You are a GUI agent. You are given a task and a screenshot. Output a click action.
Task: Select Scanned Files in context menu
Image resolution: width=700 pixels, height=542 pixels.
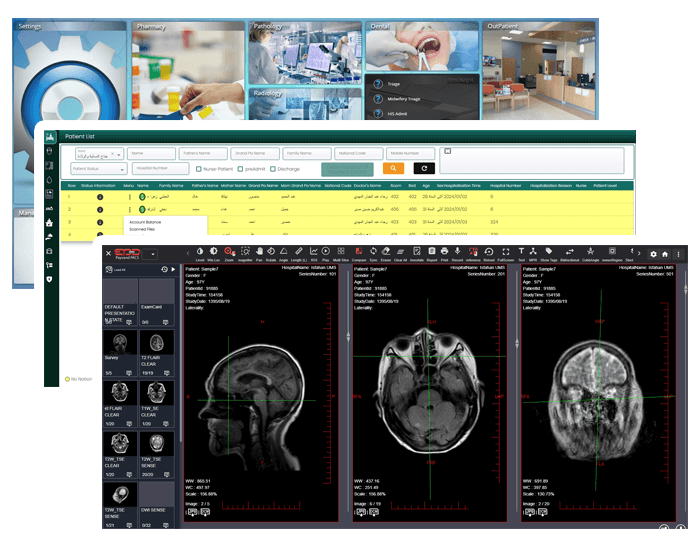click(142, 229)
